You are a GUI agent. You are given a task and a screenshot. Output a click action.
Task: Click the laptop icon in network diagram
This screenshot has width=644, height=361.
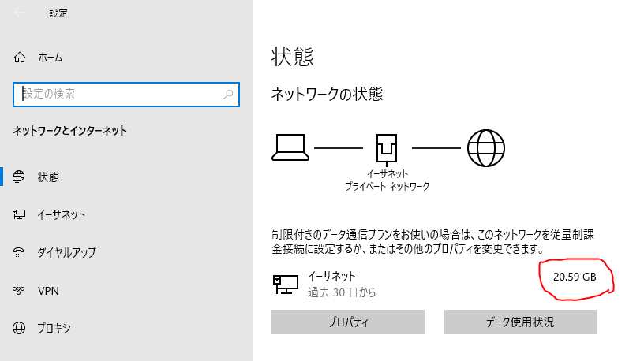[290, 147]
